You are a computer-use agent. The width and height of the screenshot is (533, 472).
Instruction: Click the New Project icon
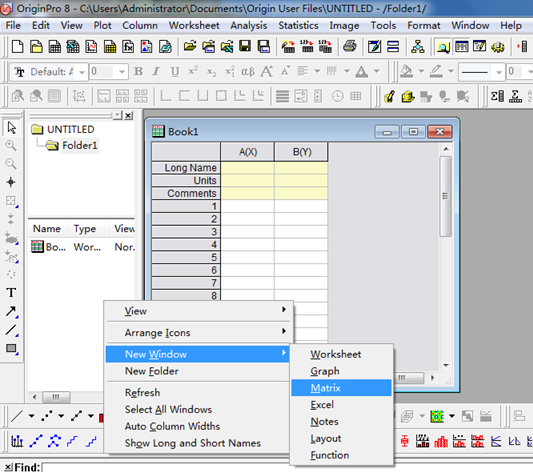point(17,47)
